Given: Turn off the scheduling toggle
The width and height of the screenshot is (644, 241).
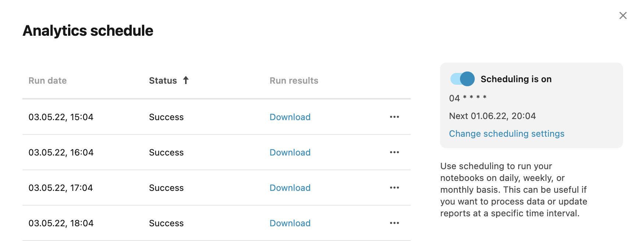Looking at the screenshot, I should (x=462, y=79).
